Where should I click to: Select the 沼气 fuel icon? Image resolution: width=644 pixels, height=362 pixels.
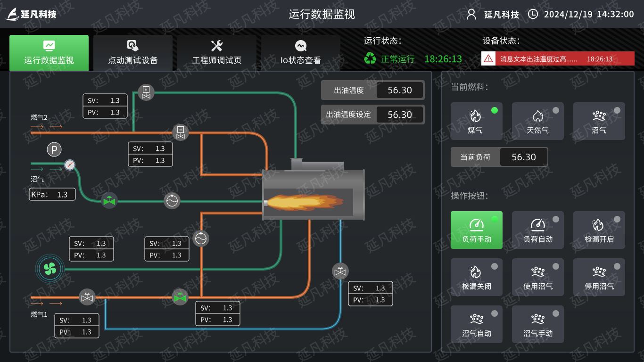[x=599, y=121]
